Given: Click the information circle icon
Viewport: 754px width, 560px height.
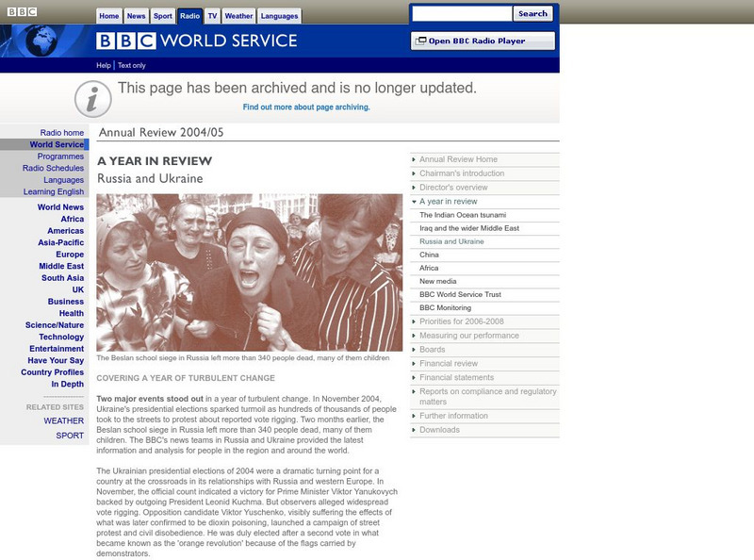Looking at the screenshot, I should point(93,99).
